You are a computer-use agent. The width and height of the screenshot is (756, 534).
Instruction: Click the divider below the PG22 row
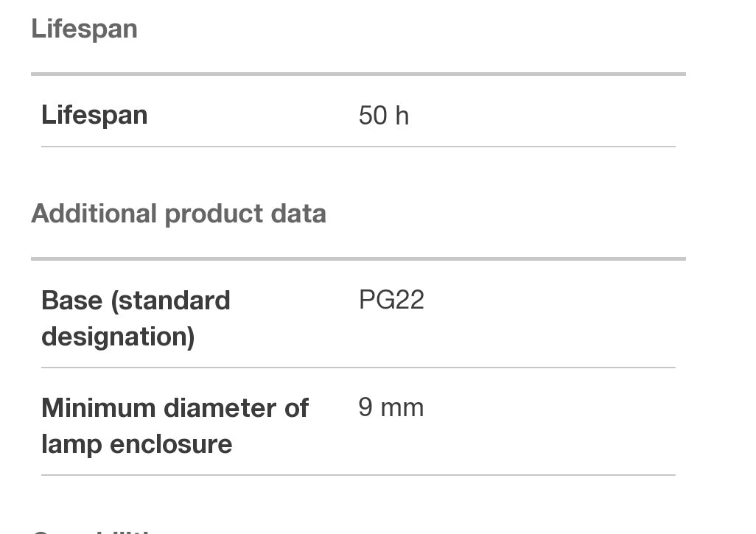[x=358, y=367]
